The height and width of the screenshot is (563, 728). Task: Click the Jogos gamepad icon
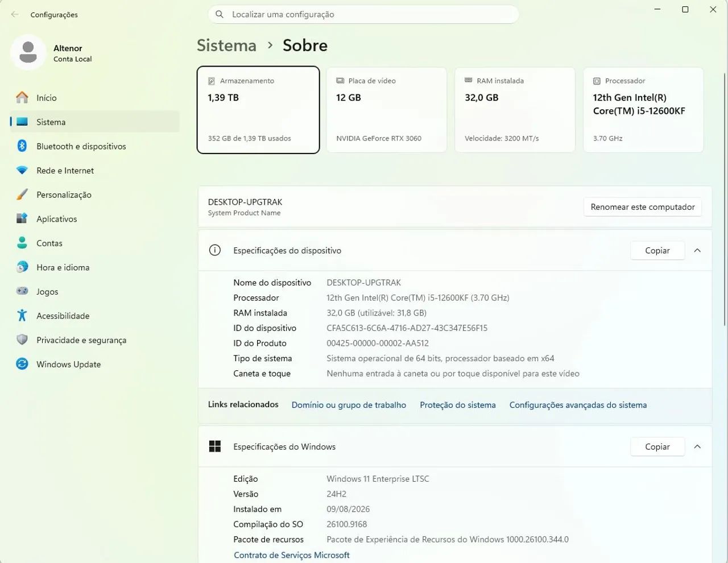pyautogui.click(x=22, y=291)
